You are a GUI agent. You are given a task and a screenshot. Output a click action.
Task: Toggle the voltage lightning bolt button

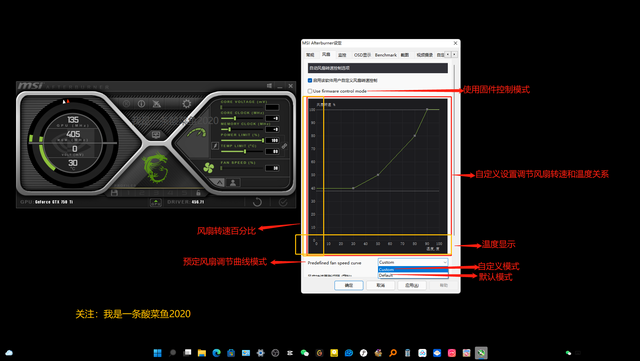pos(215,145)
